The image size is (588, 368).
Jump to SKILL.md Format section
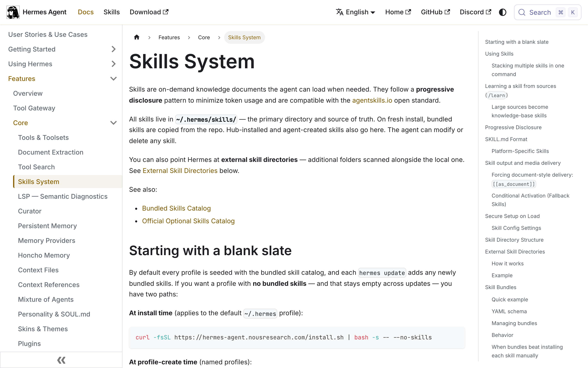pos(506,139)
